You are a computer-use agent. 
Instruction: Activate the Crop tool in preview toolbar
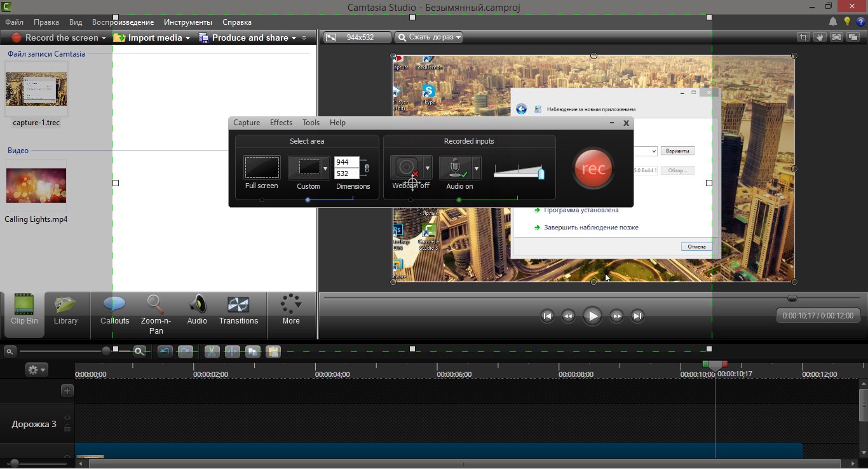803,37
